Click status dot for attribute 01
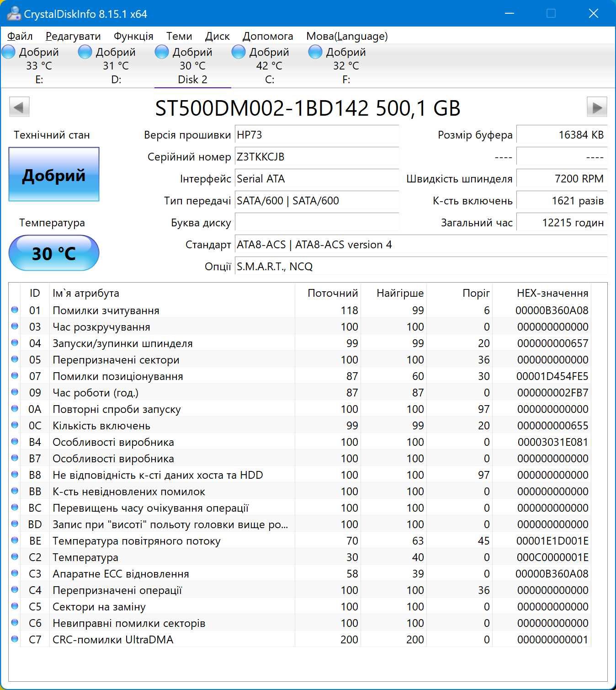This screenshot has width=616, height=690. click(15, 310)
